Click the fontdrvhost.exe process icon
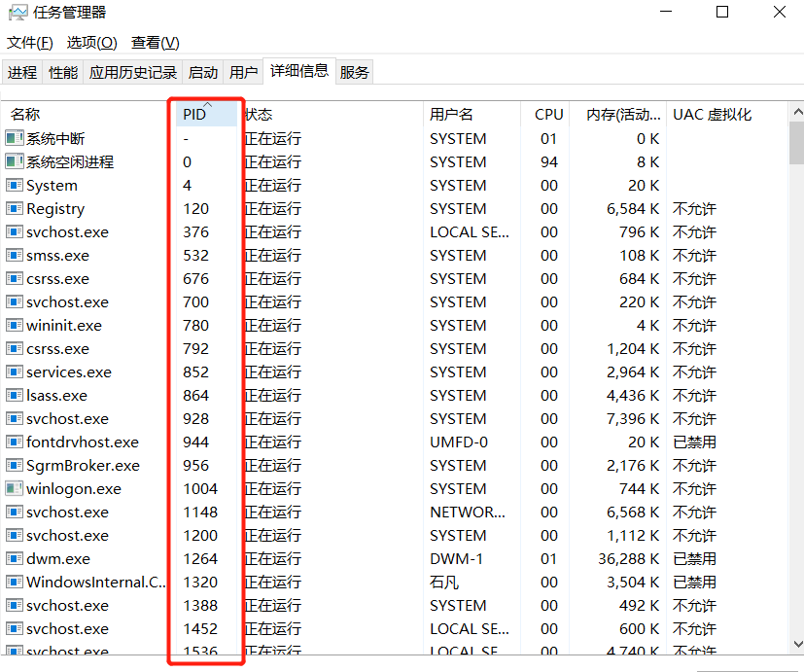This screenshot has width=804, height=672. coord(15,442)
